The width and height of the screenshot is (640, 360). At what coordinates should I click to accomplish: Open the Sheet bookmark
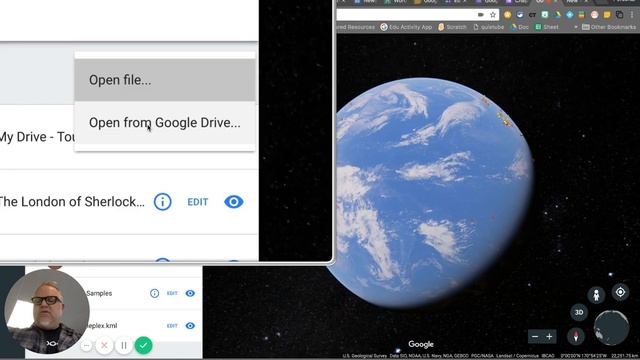coord(547,27)
